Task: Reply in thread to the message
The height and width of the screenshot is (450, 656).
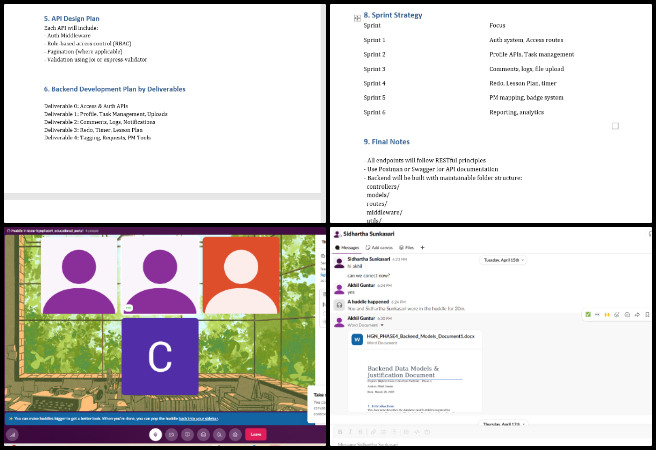Action: pos(627,314)
